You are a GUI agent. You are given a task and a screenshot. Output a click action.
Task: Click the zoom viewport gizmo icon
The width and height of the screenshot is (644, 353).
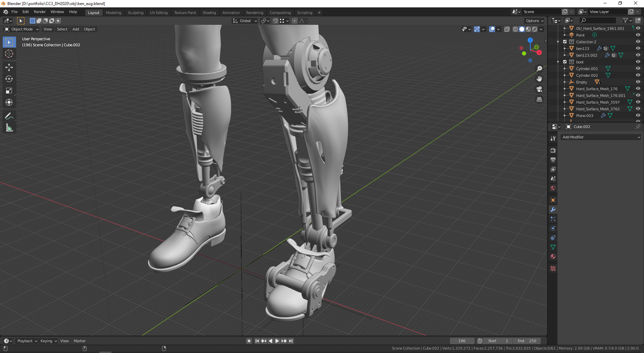[x=539, y=69]
